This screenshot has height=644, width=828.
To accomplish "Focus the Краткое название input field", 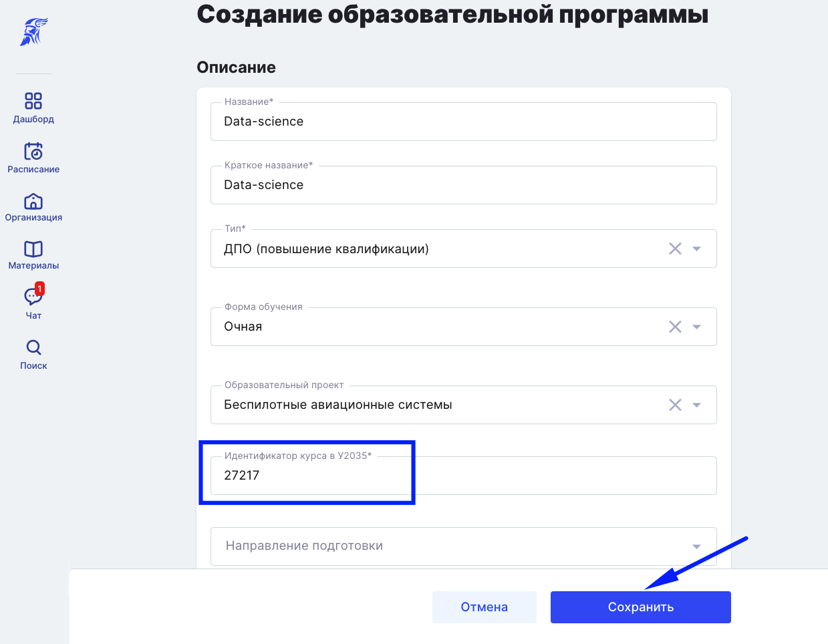I will [463, 185].
